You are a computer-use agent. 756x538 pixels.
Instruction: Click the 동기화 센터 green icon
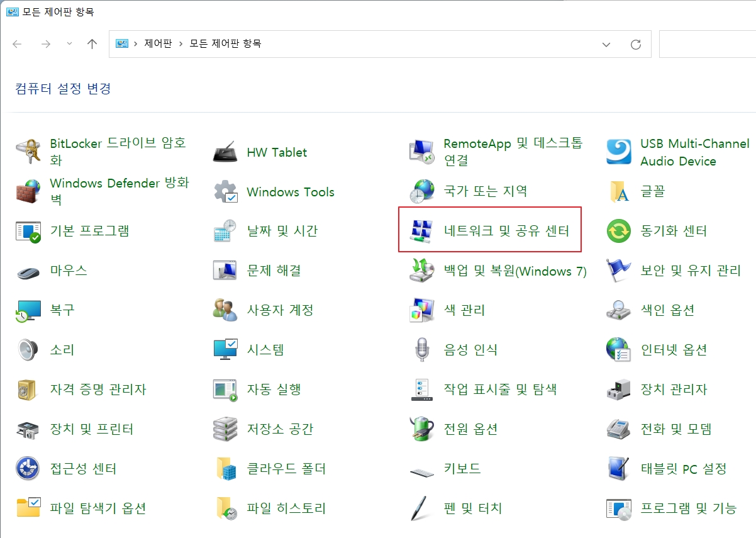point(619,231)
